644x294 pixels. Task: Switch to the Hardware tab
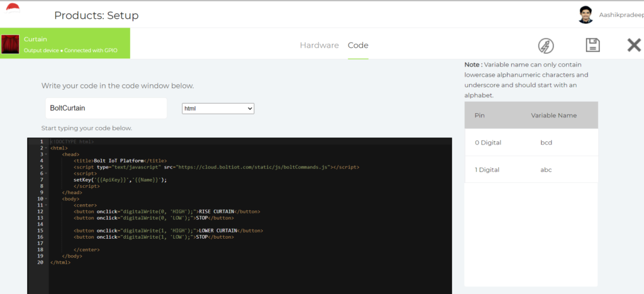(x=319, y=45)
